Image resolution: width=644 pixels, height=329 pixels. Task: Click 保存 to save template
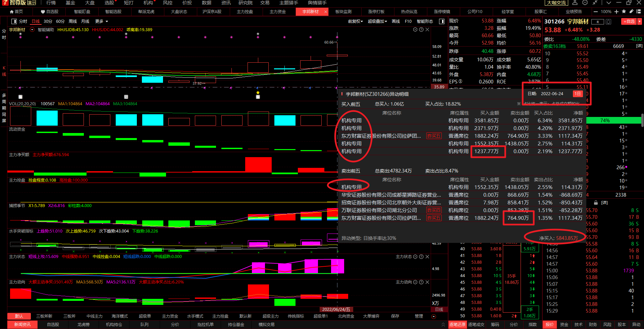pyautogui.click(x=395, y=316)
